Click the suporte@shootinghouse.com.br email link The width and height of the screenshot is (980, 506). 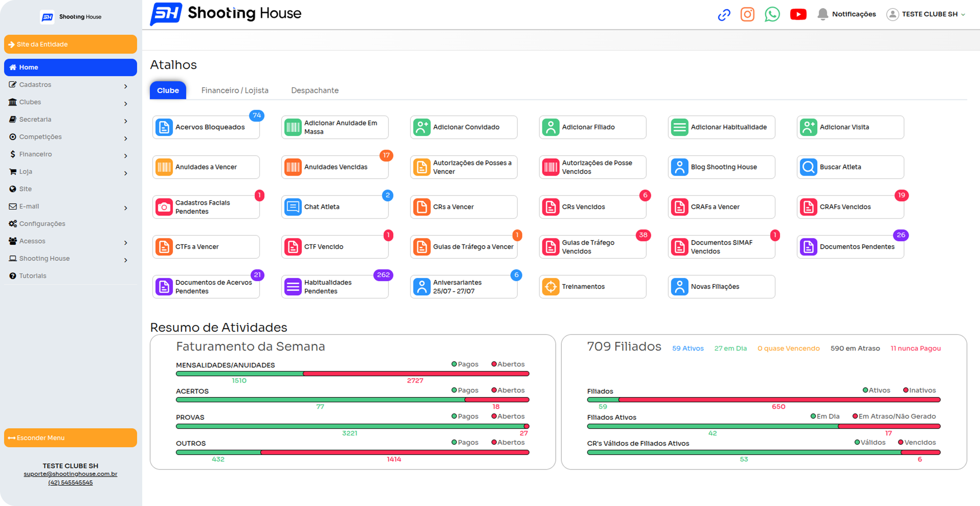tap(70, 474)
